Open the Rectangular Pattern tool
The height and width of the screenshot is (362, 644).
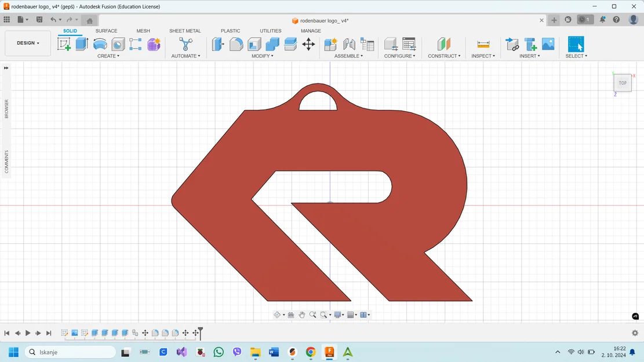pos(136,44)
